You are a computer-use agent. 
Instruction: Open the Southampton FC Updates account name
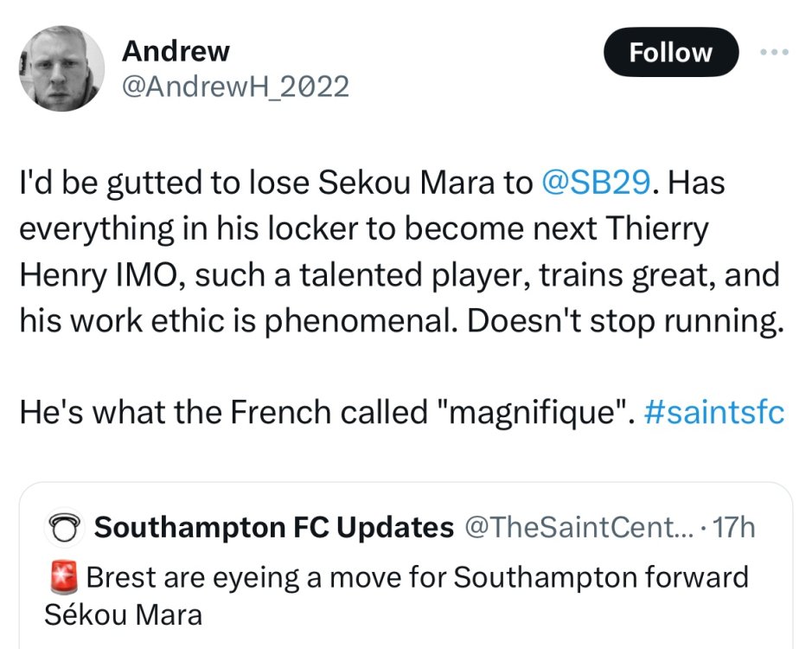click(273, 526)
